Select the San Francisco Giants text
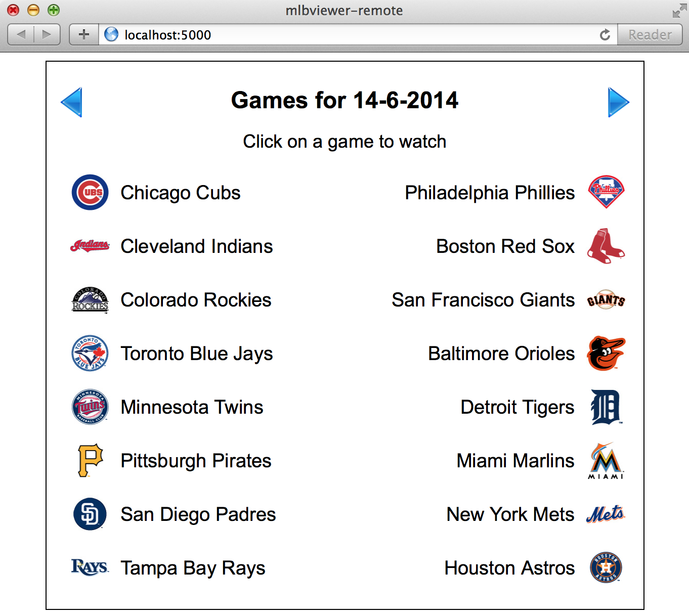 [x=483, y=300]
